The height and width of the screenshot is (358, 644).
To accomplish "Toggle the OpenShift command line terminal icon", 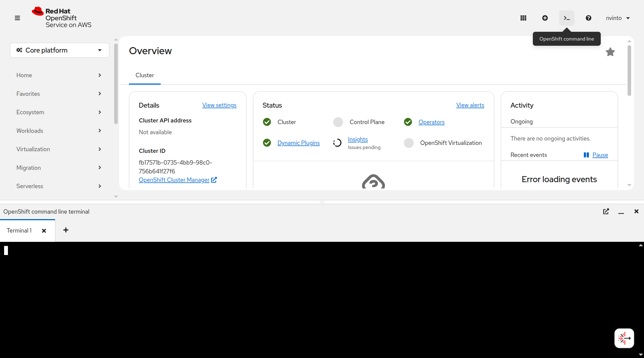I will coord(567,18).
